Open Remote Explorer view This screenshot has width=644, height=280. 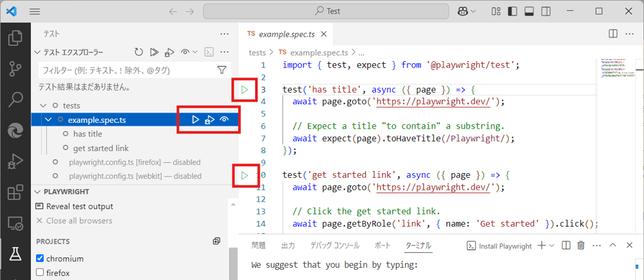(15, 223)
